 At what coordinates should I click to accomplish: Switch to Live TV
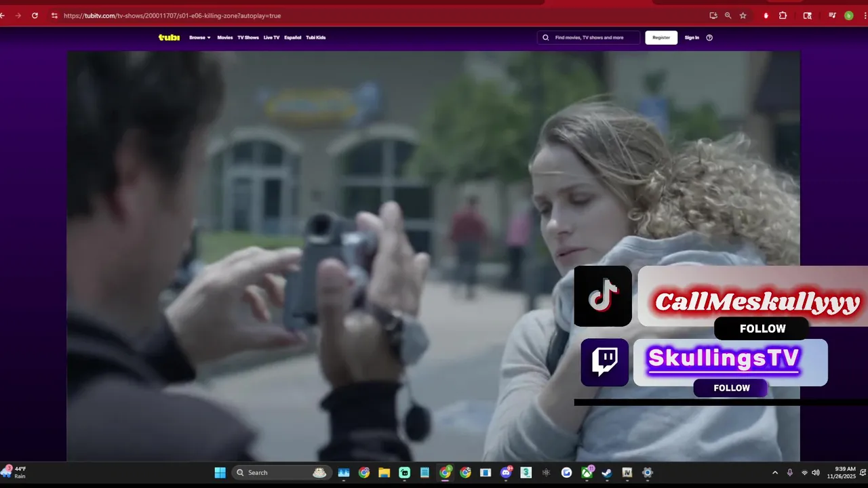coord(271,37)
